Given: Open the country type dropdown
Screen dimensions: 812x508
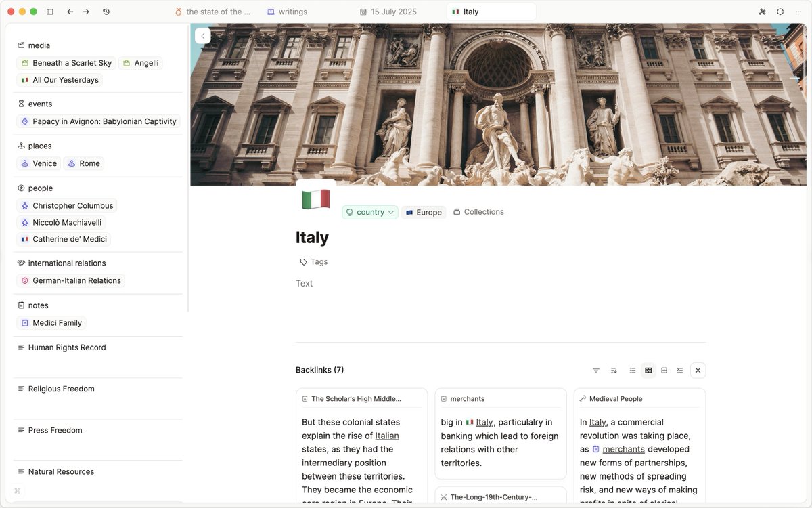Looking at the screenshot, I should point(370,212).
